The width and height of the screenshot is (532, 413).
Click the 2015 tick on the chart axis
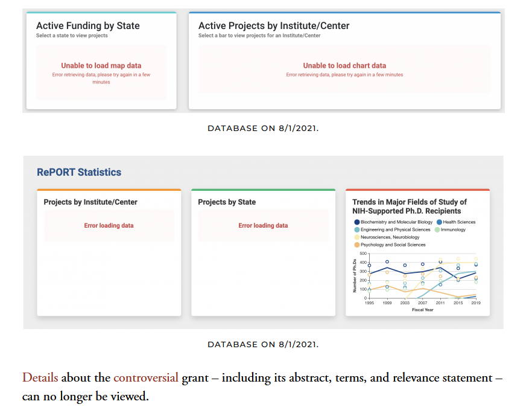[458, 303]
